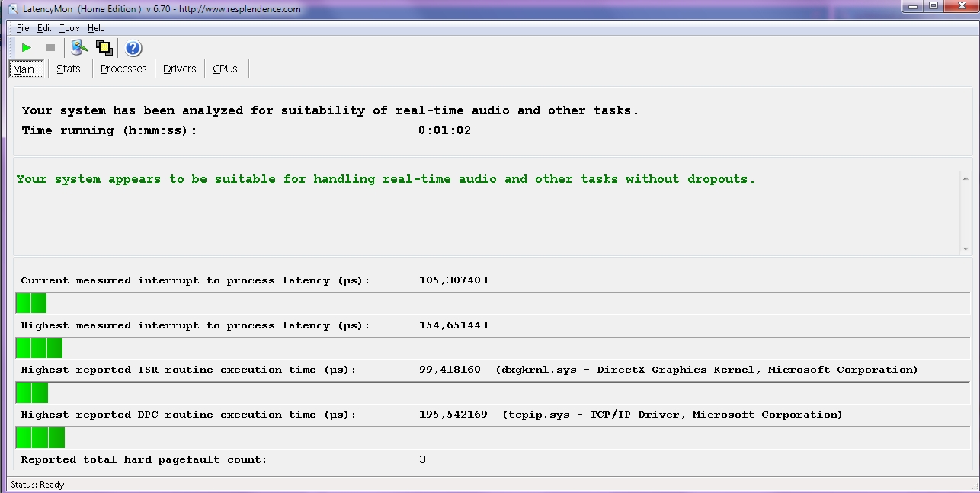Go to the CPUs tab
The height and width of the screenshot is (493, 980).
[225, 69]
